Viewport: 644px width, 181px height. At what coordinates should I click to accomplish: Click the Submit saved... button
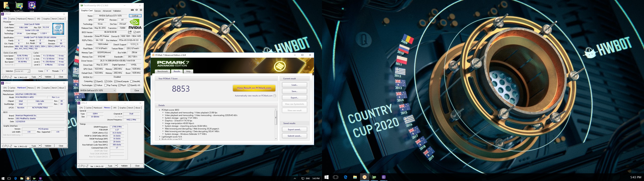click(294, 136)
